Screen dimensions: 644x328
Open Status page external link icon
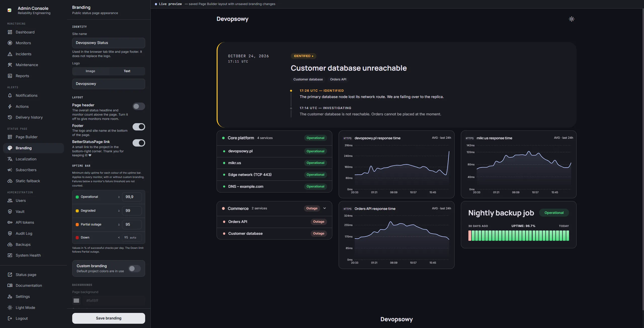tap(10, 275)
